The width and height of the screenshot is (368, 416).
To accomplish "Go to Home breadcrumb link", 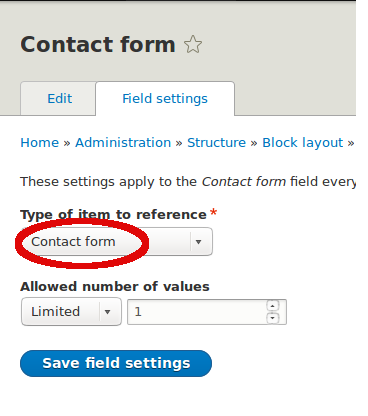I will coord(40,143).
